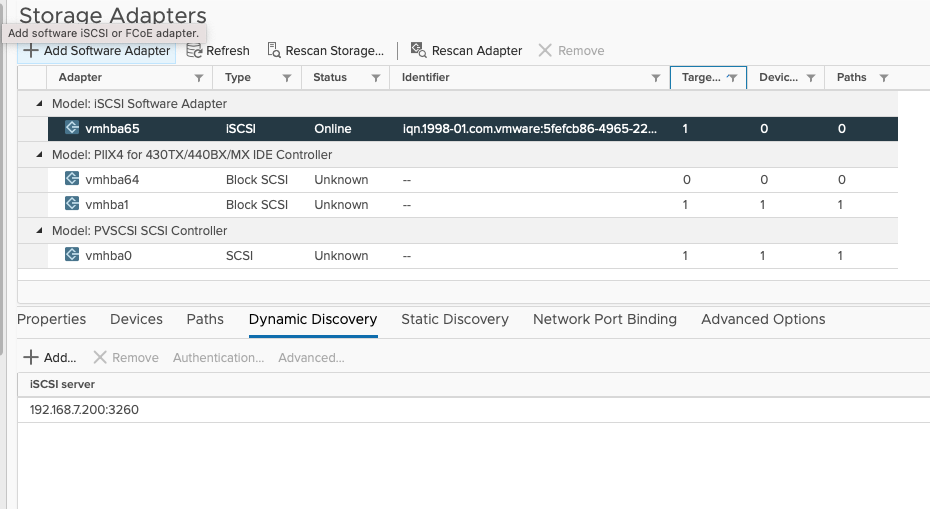Collapse the PVSCSI SCSI Controller model group

pyautogui.click(x=39, y=230)
